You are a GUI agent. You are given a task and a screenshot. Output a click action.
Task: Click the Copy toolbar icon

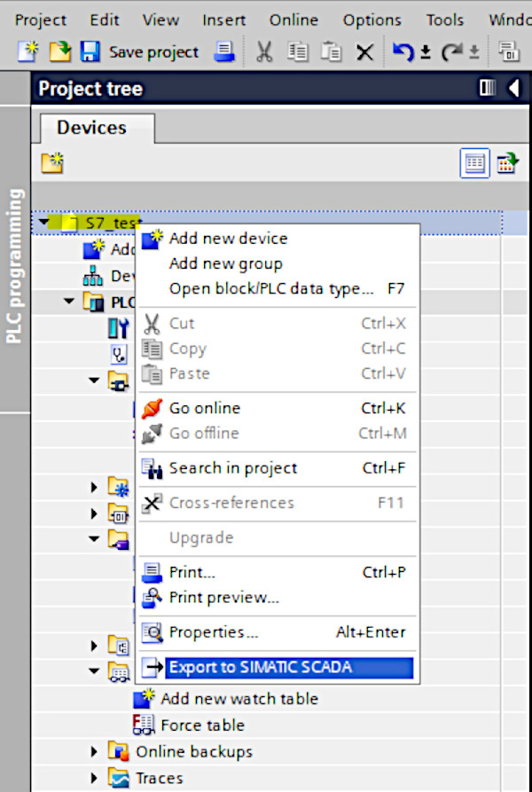point(297,51)
